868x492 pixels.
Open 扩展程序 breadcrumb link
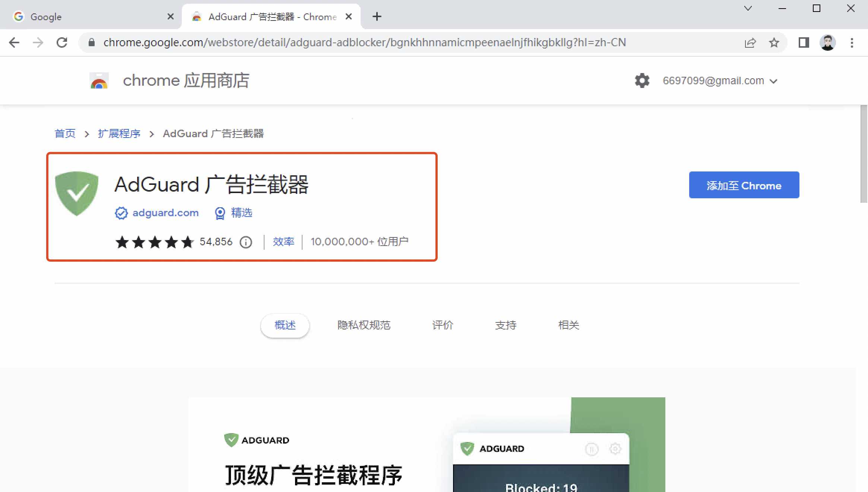[x=119, y=133]
